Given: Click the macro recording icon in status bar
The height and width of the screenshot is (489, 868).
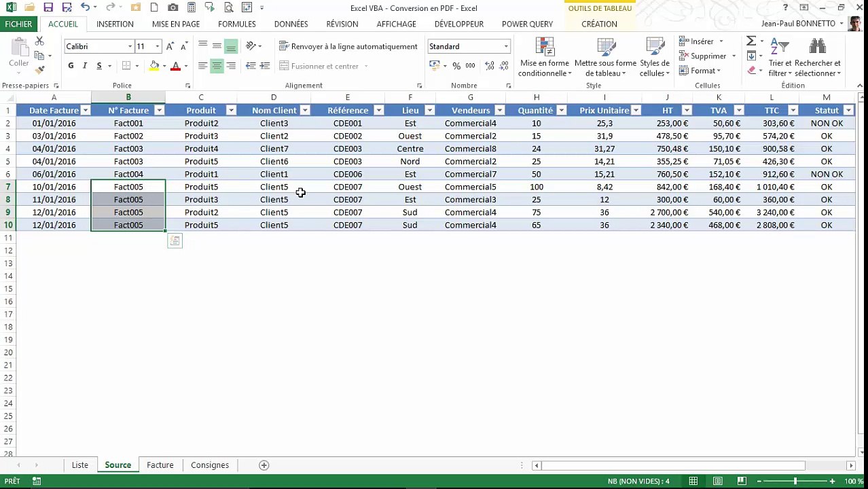Looking at the screenshot, I should click(x=37, y=482).
